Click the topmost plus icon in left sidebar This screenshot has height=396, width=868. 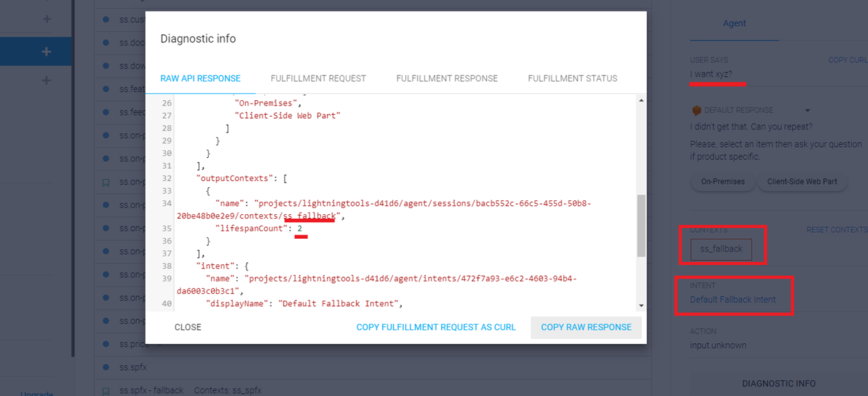pyautogui.click(x=47, y=19)
